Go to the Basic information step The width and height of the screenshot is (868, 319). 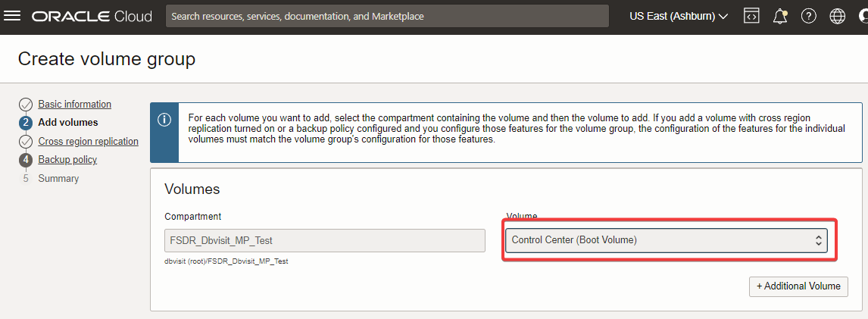[x=75, y=104]
